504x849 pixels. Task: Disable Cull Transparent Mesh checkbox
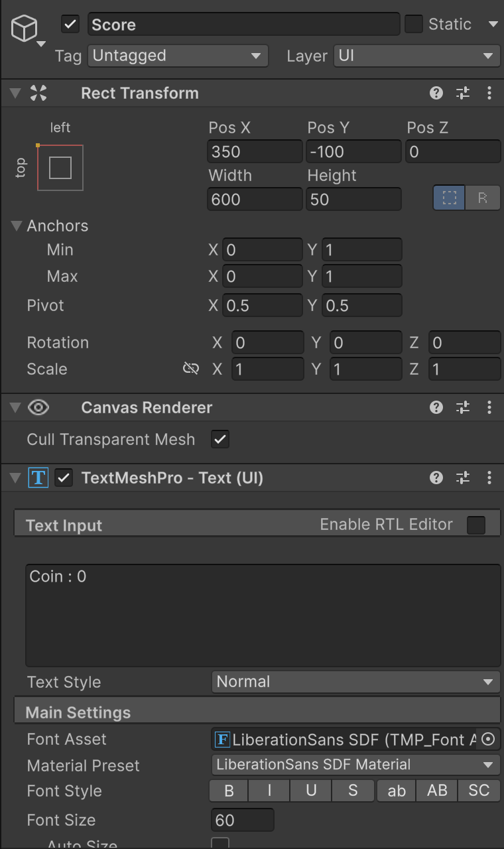click(220, 439)
